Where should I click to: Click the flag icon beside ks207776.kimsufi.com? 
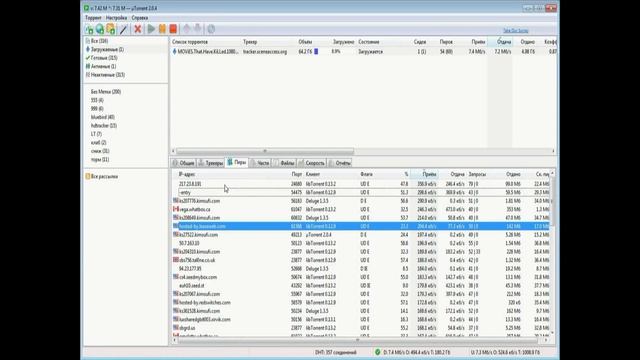click(x=176, y=200)
